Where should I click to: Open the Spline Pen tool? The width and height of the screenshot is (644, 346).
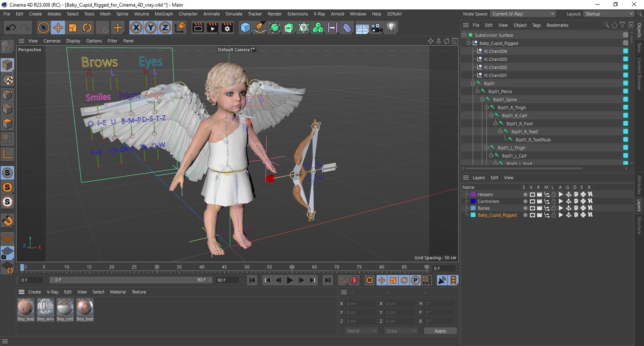(x=260, y=28)
